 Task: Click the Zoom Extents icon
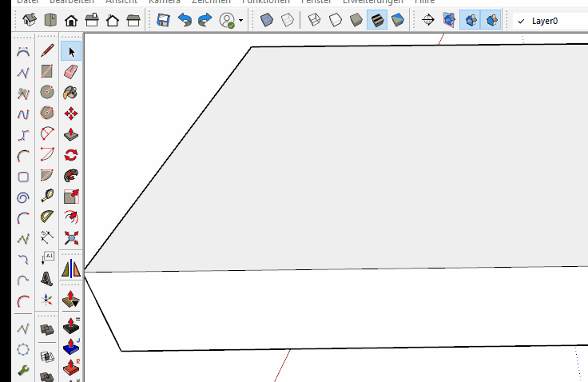pyautogui.click(x=71, y=237)
